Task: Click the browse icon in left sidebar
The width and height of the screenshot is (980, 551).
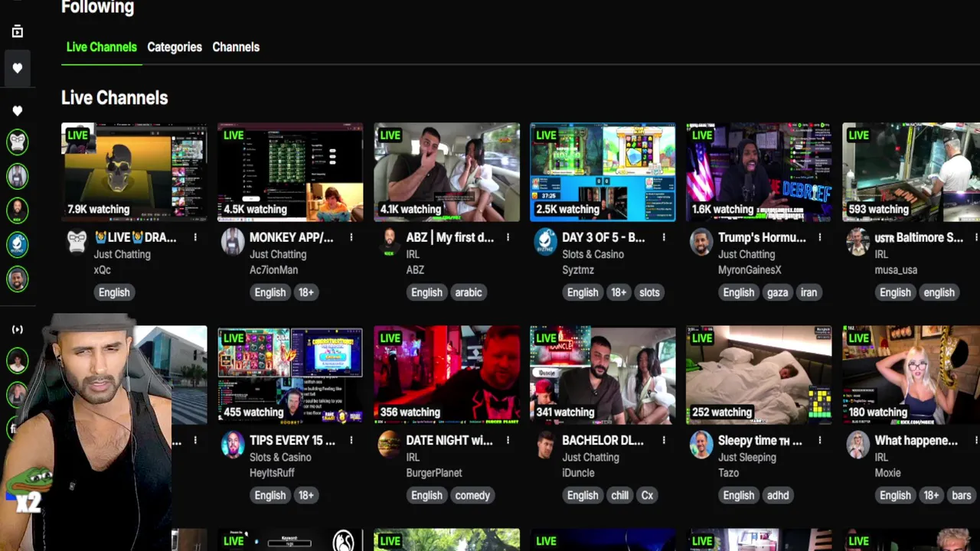Action: (18, 31)
